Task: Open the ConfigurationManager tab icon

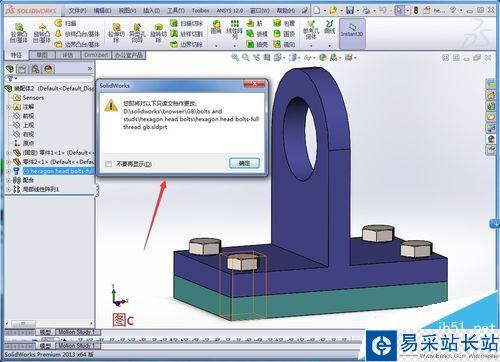Action: [x=35, y=69]
